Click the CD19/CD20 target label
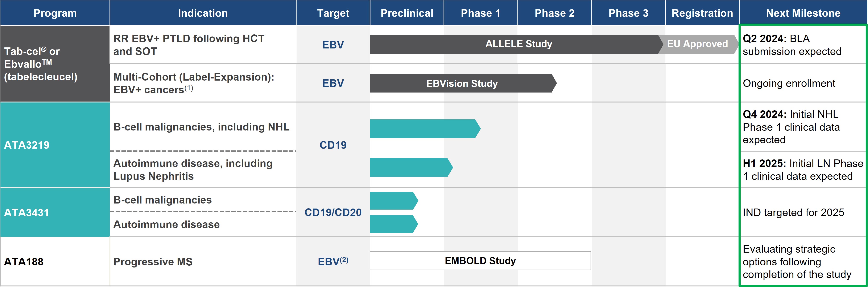The height and width of the screenshot is (287, 868). click(333, 213)
